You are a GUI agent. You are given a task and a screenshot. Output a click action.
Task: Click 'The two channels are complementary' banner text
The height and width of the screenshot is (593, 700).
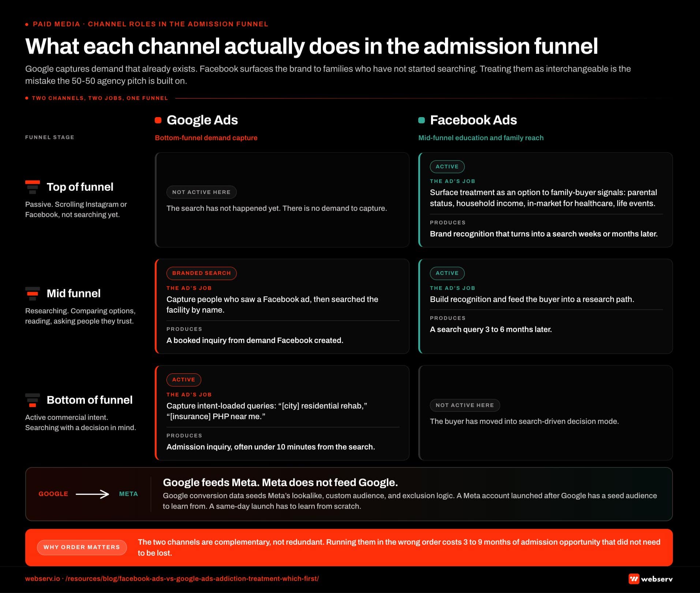[x=399, y=548]
